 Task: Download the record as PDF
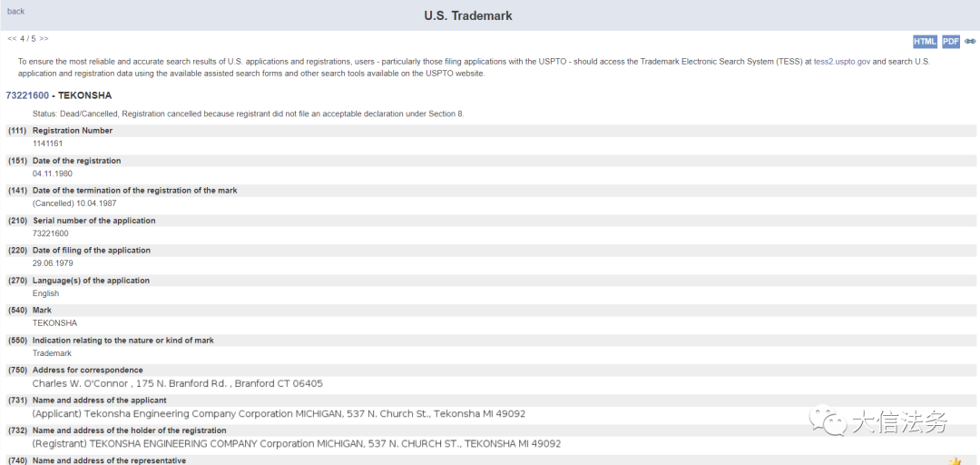pos(950,42)
